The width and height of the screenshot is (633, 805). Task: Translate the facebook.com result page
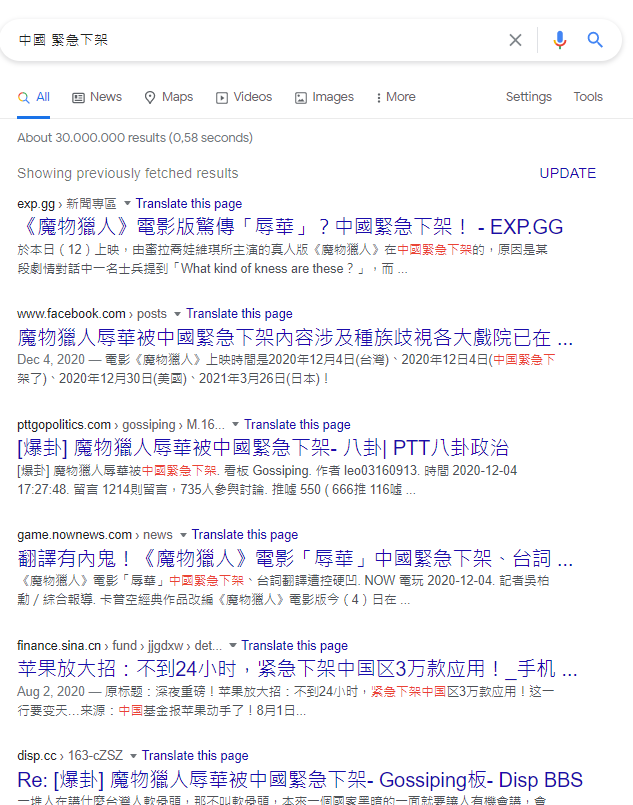tap(239, 313)
